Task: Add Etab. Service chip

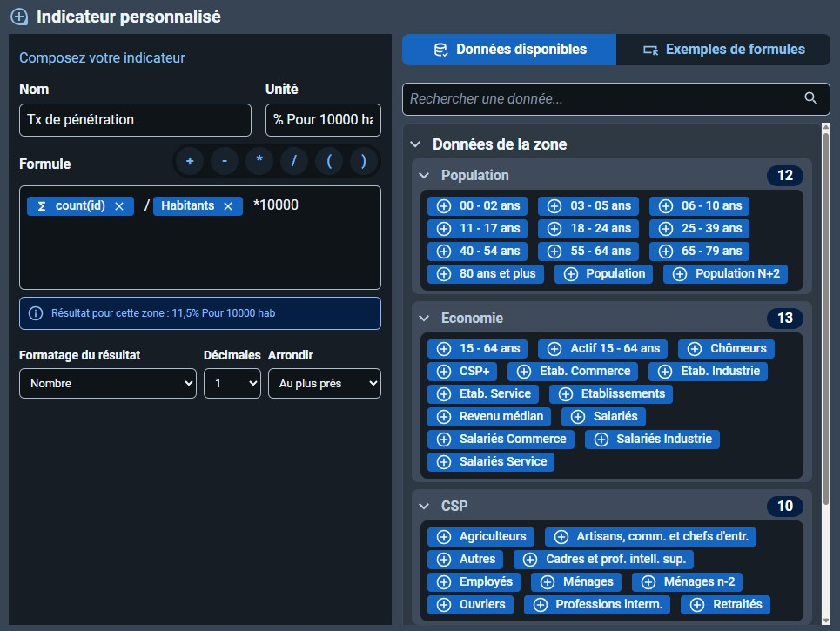Action: pos(483,394)
